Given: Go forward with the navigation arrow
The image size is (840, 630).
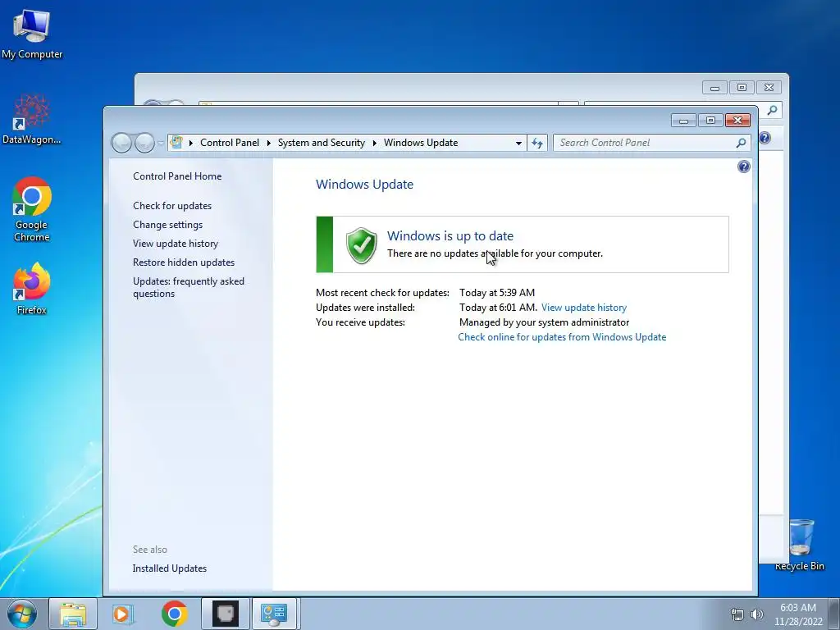Looking at the screenshot, I should click(x=144, y=143).
